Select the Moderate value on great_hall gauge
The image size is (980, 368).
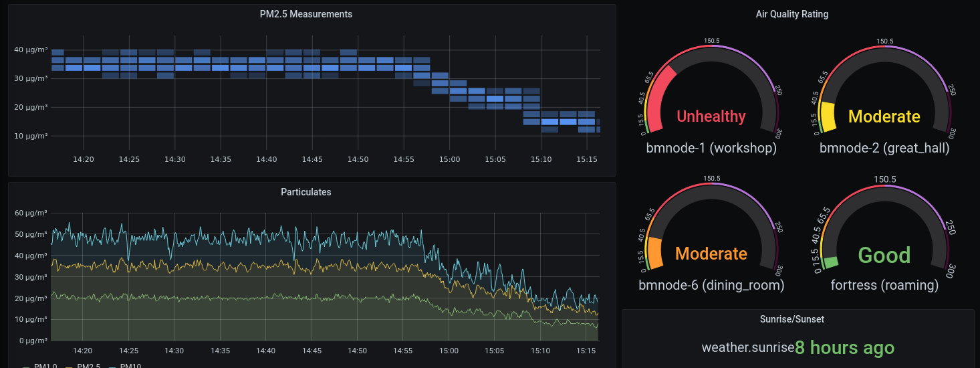884,116
